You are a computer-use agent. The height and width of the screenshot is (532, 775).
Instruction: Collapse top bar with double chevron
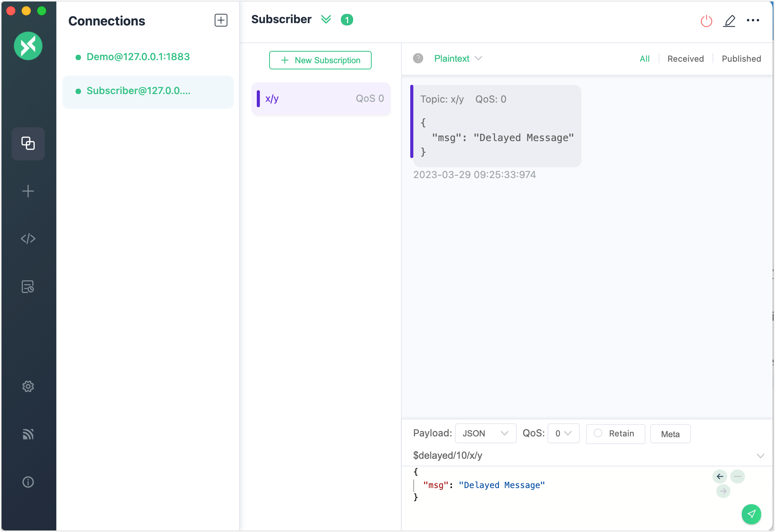point(326,19)
